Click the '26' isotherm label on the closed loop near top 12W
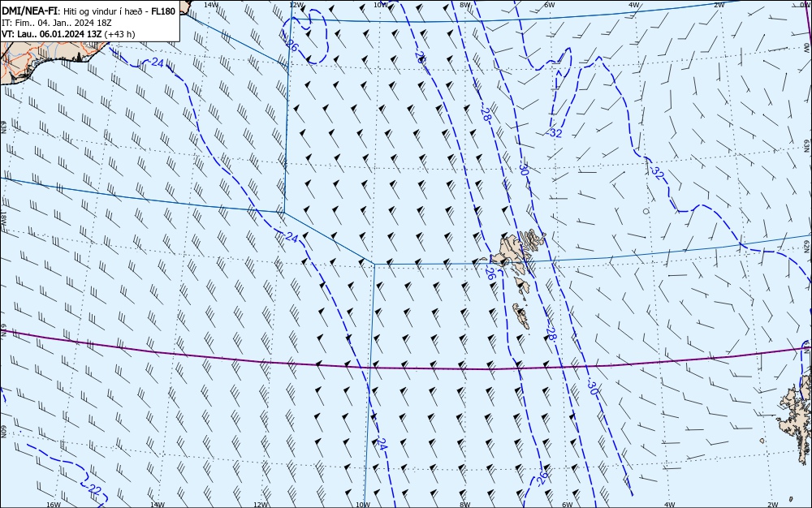This screenshot has height=508, width=812. [x=292, y=45]
